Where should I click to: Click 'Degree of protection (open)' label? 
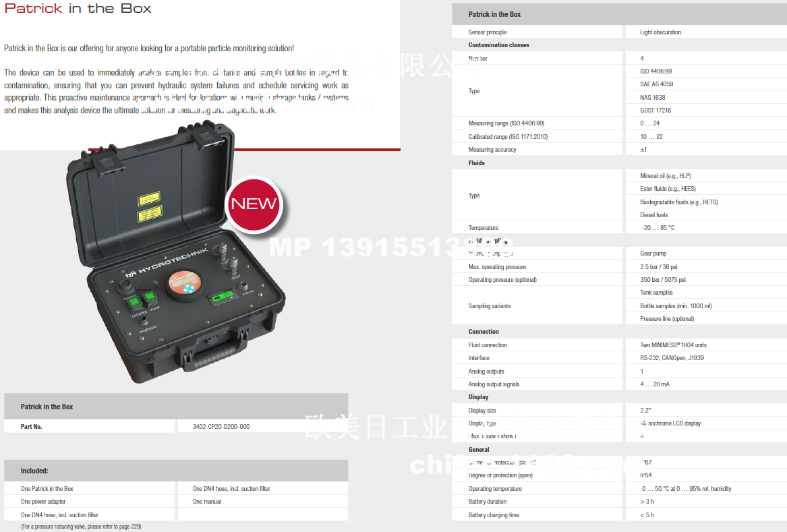500,475
